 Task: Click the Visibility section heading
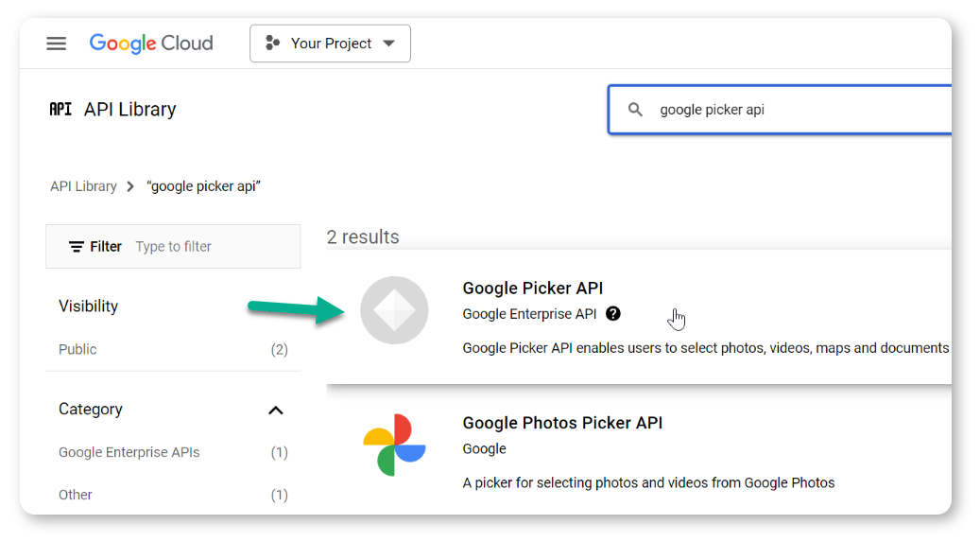coord(88,306)
